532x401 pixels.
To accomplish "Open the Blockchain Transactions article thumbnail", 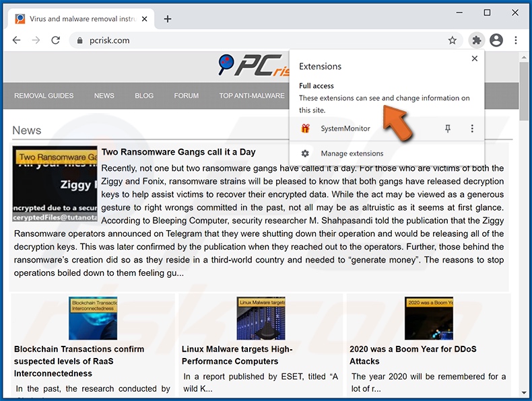I will pos(93,318).
